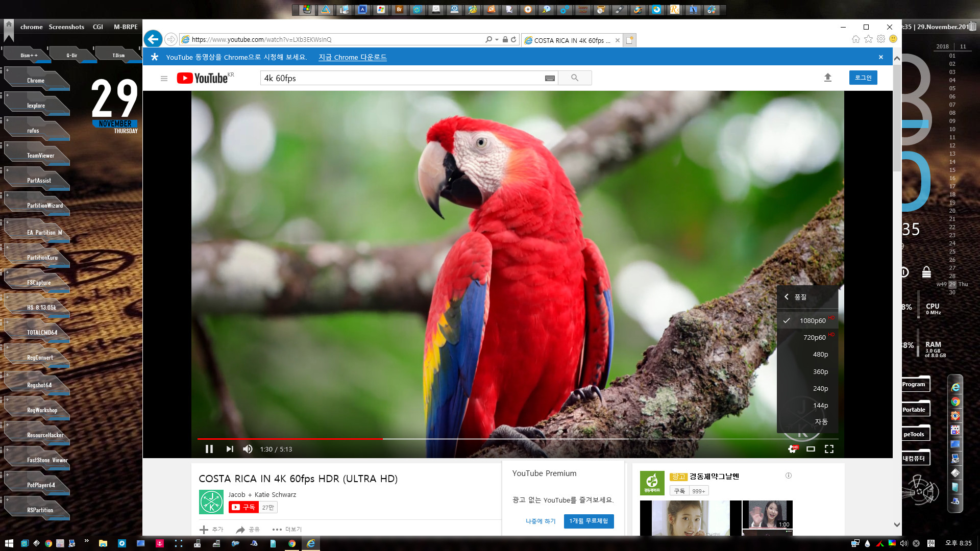The image size is (980, 551).
Task: Open the Program panel button
Action: click(915, 384)
